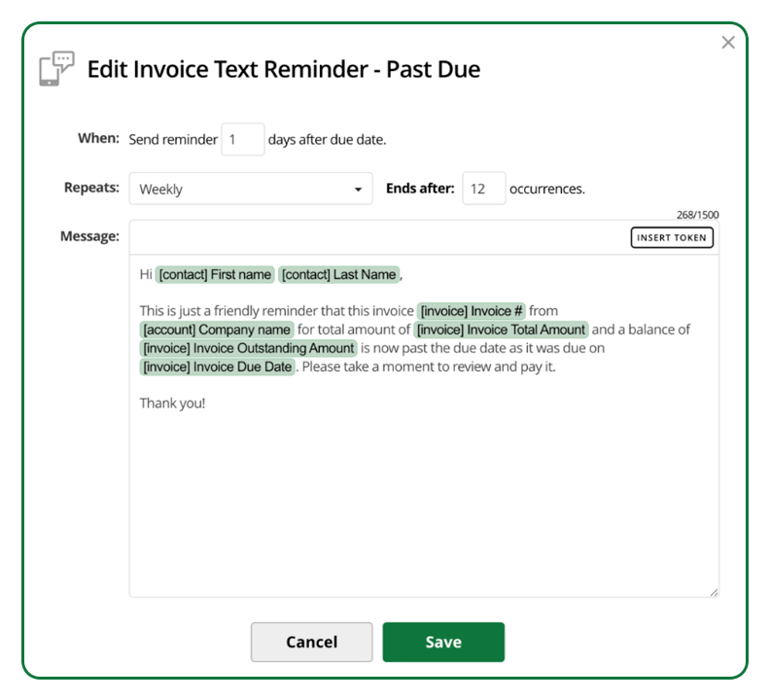Viewport: 770px width, 700px height.
Task: Place cursor after 'Thank you!' text
Action: tap(206, 402)
